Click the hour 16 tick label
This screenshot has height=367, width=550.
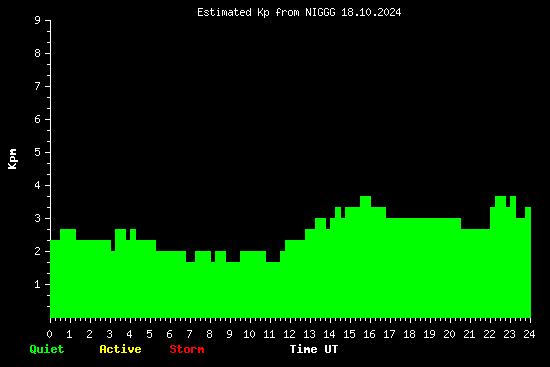tap(369, 334)
